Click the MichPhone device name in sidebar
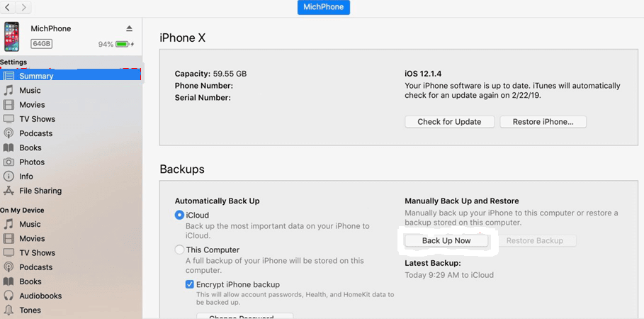This screenshot has width=644, height=319. pos(51,29)
